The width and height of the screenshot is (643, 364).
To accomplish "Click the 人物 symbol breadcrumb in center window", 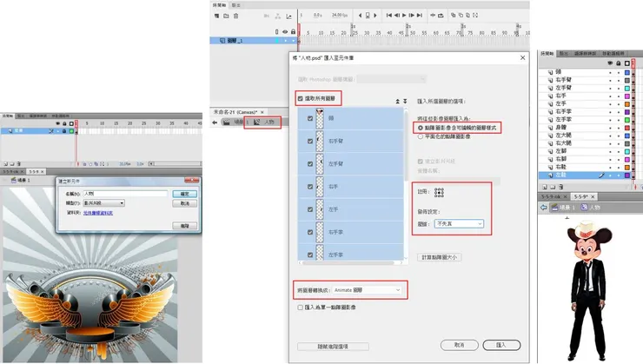I will [x=263, y=122].
